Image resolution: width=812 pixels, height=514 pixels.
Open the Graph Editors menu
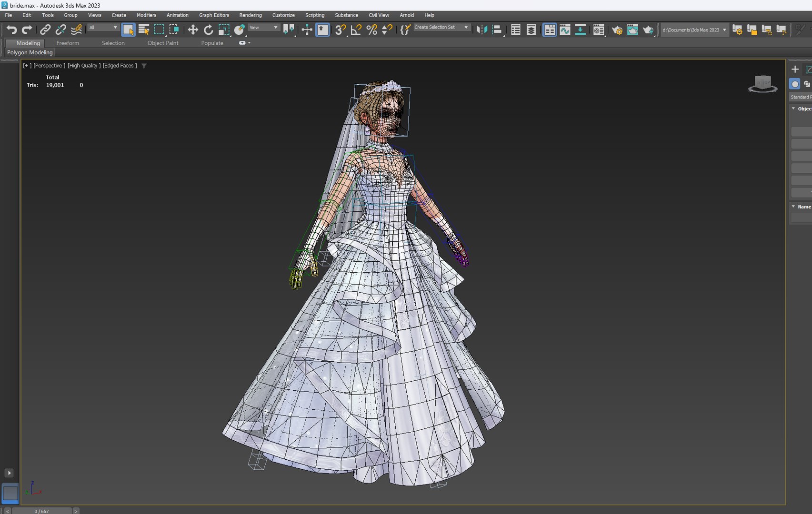pos(214,15)
